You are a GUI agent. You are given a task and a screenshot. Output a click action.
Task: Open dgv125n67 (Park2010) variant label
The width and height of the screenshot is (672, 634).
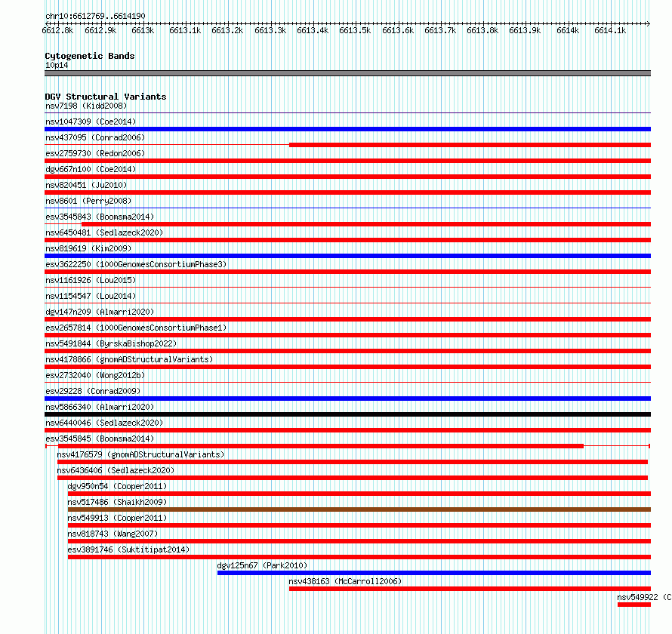click(262, 565)
